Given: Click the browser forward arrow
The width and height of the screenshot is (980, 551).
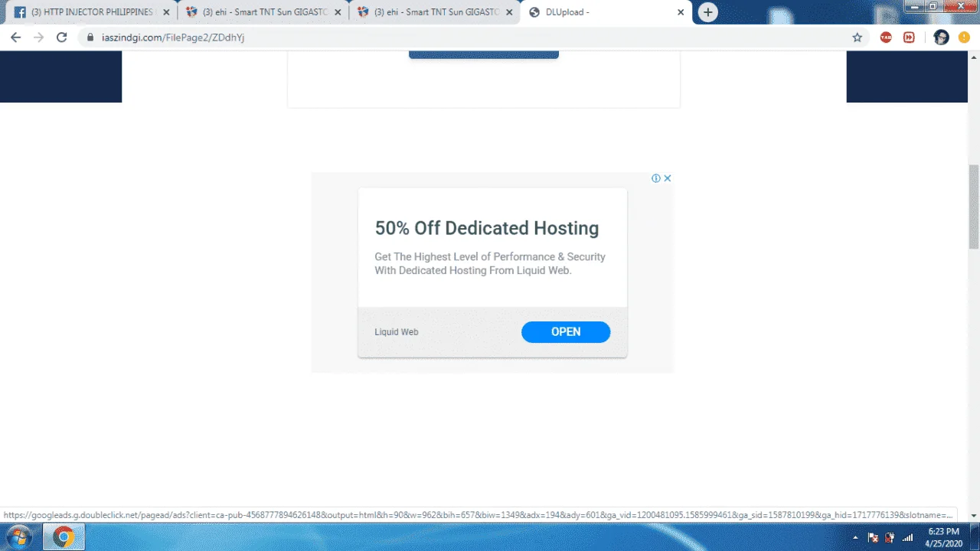Looking at the screenshot, I should [38, 37].
